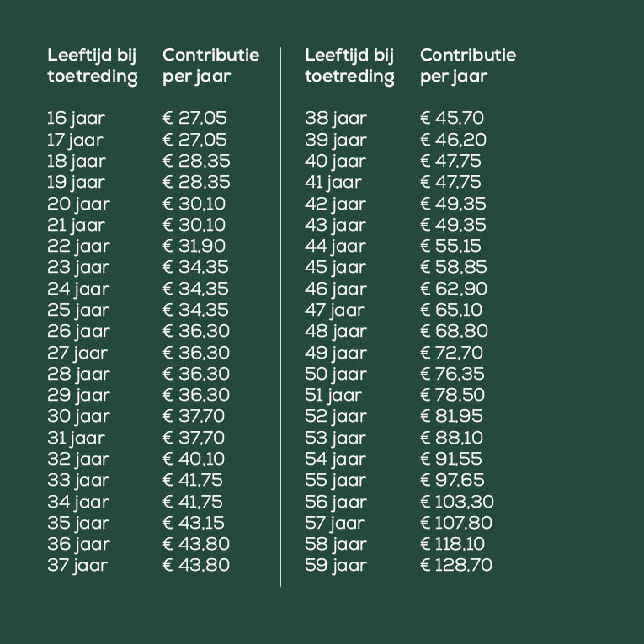Select the '30 jaar' age label
644x644 pixels.
pyautogui.click(x=78, y=417)
